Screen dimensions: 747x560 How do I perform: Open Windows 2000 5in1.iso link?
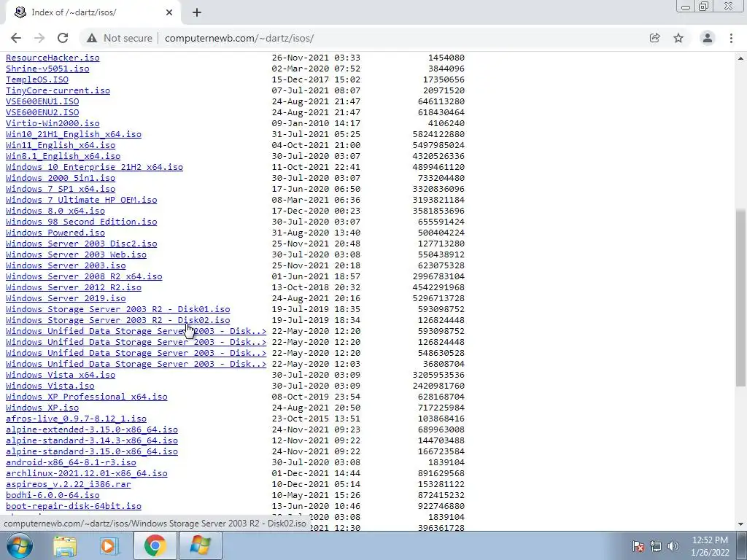(60, 178)
